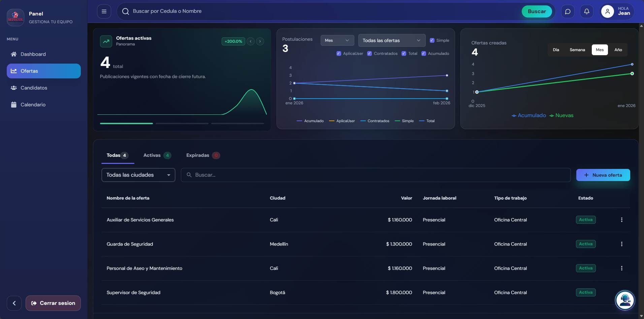Click the Candidatos sidebar icon
644x319 pixels.
[13, 88]
